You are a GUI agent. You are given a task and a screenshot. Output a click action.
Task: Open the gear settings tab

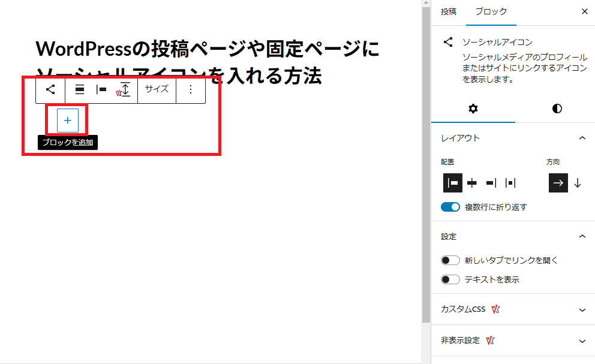(473, 109)
